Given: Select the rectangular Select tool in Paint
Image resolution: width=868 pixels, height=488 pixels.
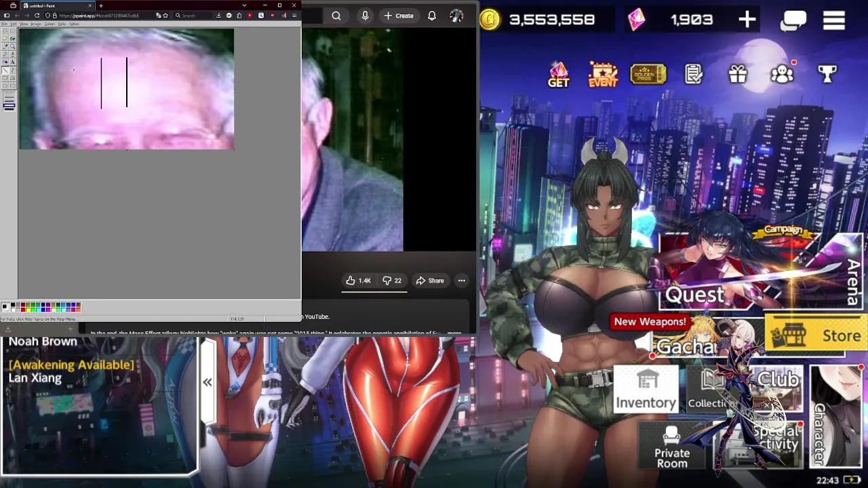Looking at the screenshot, I should click(13, 31).
